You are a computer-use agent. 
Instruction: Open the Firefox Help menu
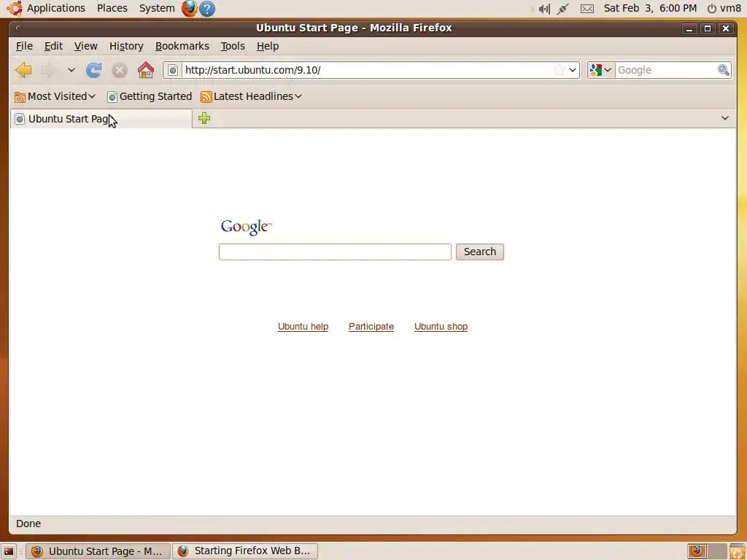(268, 46)
